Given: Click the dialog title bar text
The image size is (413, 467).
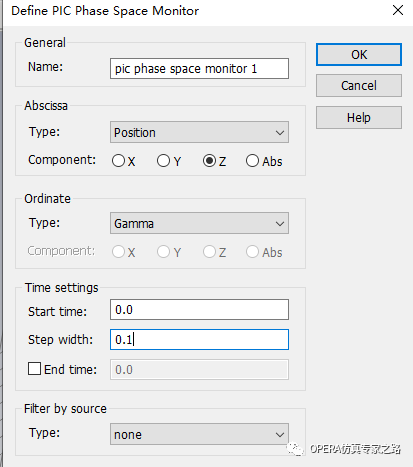Looking at the screenshot, I should click(105, 11).
